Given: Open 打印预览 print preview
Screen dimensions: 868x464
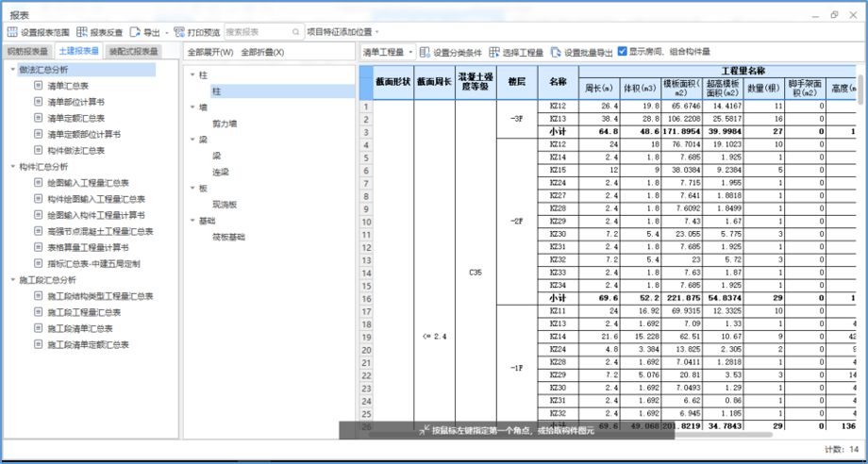Looking at the screenshot, I should [x=181, y=32].
